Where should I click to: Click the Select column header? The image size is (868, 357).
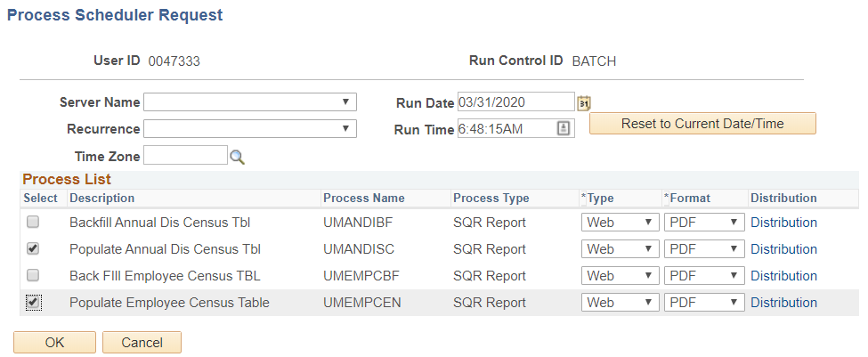pyautogui.click(x=40, y=199)
